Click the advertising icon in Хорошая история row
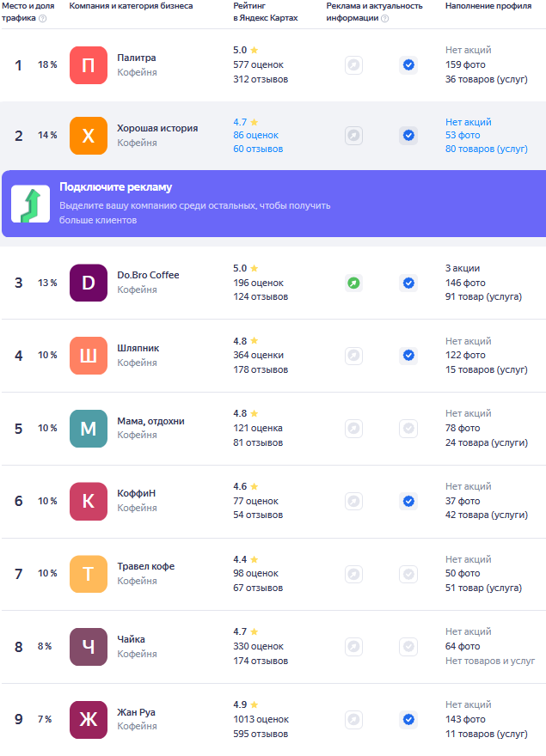Image resolution: width=546 pixels, height=756 pixels. point(354,136)
